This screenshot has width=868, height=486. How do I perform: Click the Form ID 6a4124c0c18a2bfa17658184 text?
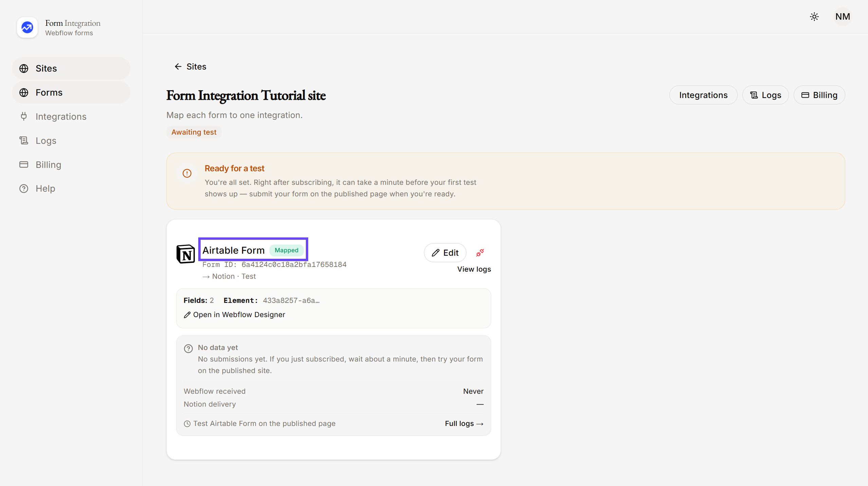(x=274, y=265)
